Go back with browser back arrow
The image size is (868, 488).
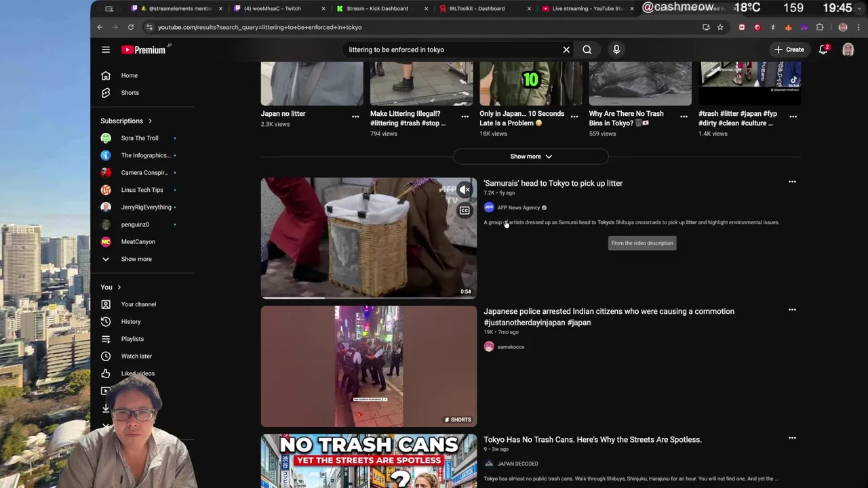coord(100,27)
